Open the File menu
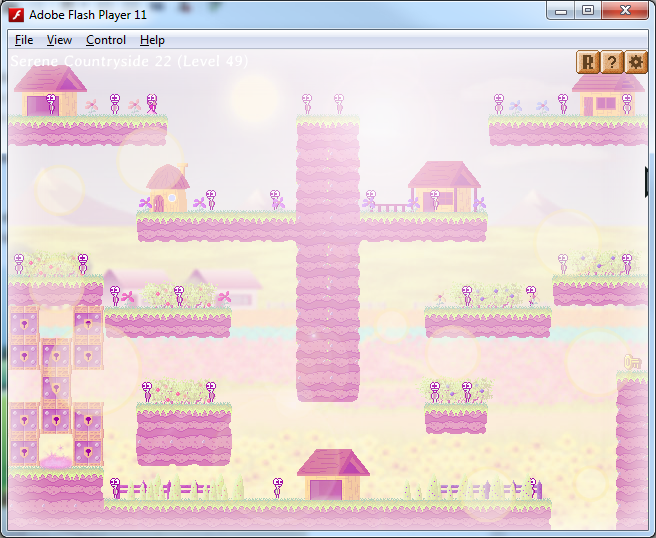The height and width of the screenshot is (538, 656). pyautogui.click(x=24, y=40)
